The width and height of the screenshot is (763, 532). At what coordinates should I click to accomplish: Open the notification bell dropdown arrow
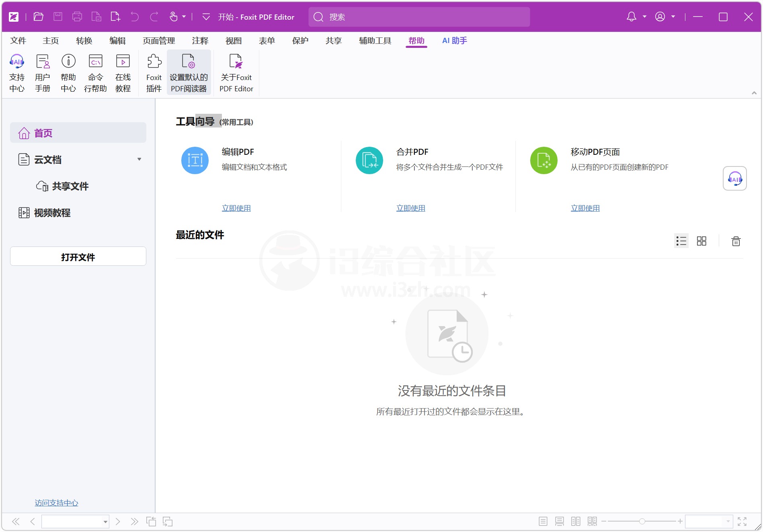(644, 17)
